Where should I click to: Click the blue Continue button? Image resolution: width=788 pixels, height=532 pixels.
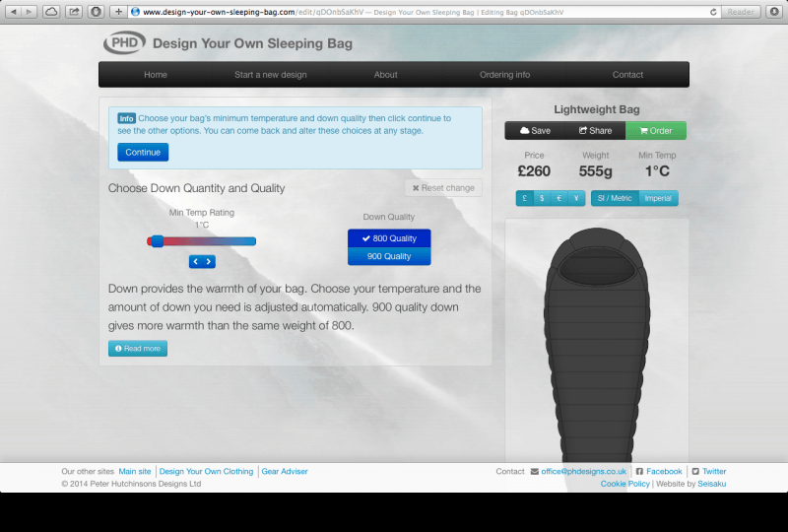143,153
